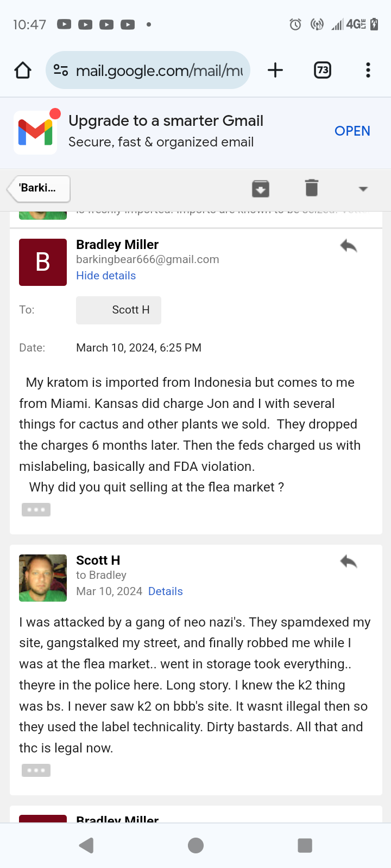
Task: Expand trimmed content in Bradley's message
Action: tap(36, 509)
